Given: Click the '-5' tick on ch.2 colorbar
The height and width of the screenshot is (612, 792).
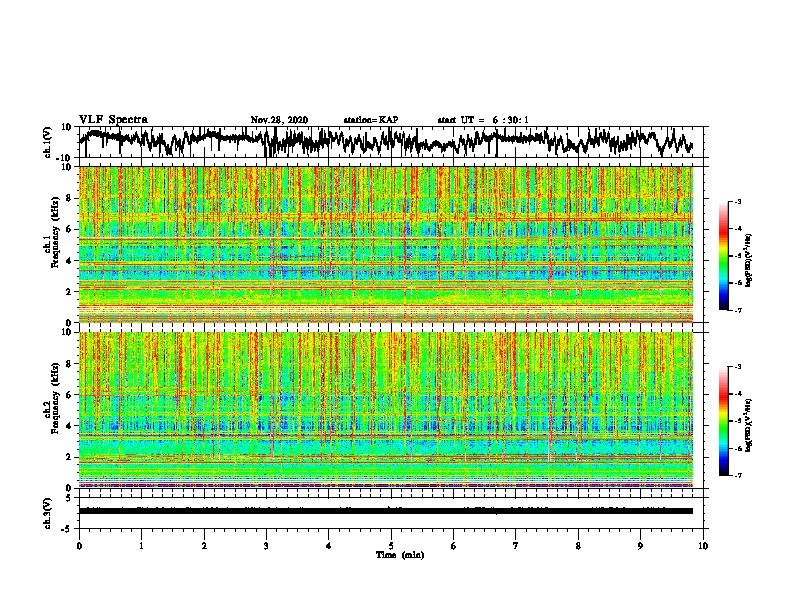Looking at the screenshot, I should [x=738, y=421].
